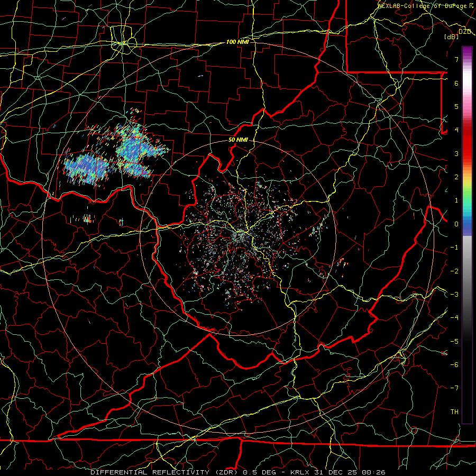Click the "-1" tick label on the scale
Viewport: 476px width, 476px height.
pyautogui.click(x=454, y=248)
